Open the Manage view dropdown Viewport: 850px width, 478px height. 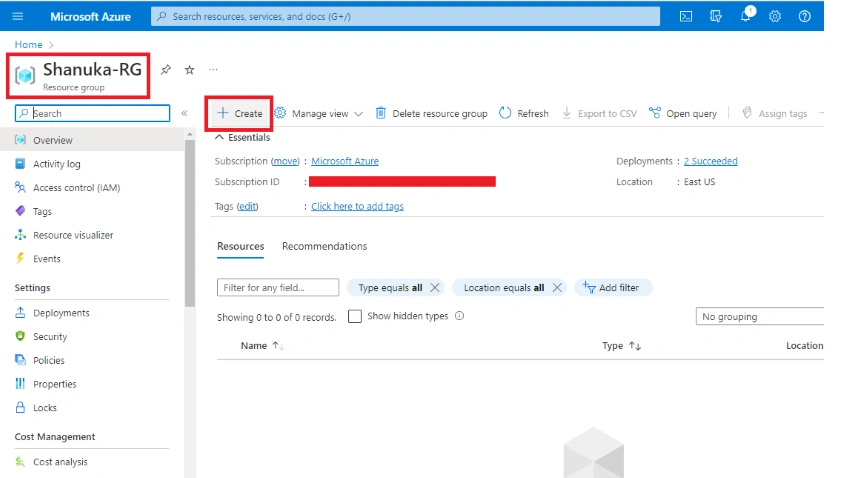coord(318,113)
